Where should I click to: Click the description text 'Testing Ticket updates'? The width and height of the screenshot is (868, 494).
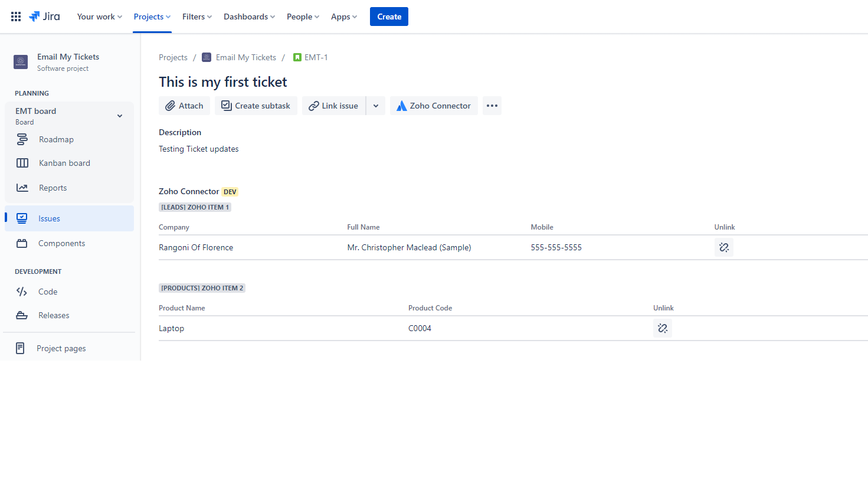coord(199,149)
